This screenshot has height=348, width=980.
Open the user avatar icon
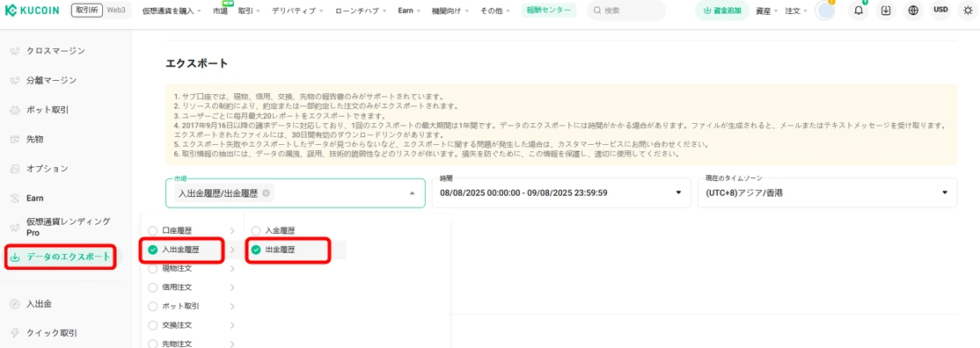826,11
